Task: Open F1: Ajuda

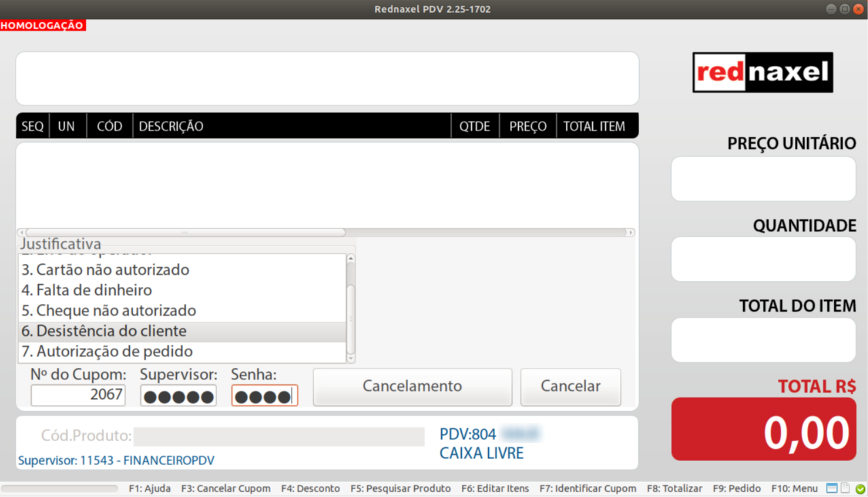Action: [x=150, y=488]
